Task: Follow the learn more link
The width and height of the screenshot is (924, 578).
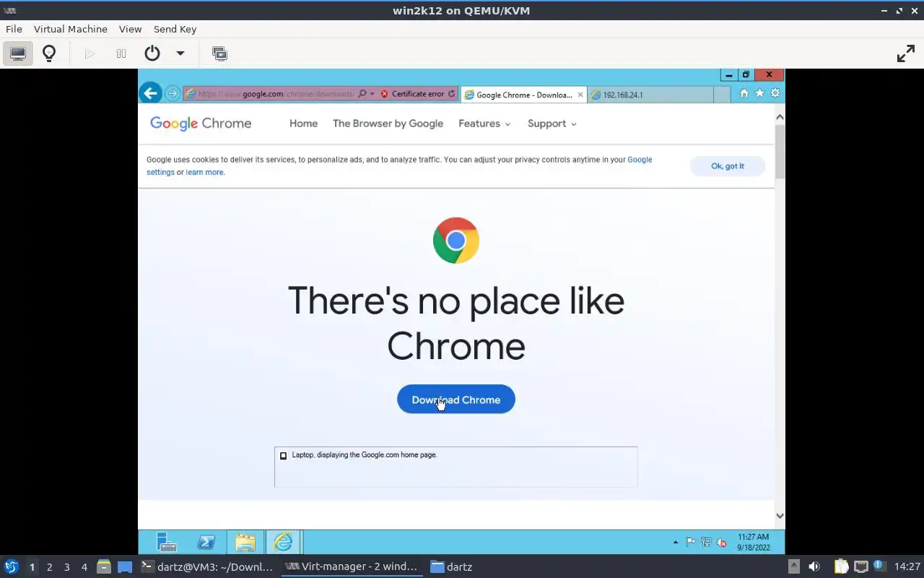Action: 205,172
